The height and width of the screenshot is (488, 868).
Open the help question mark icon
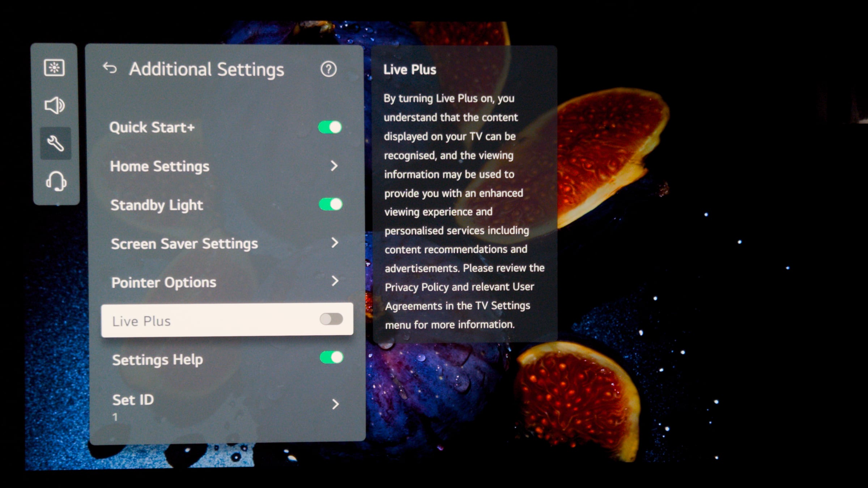click(x=328, y=69)
